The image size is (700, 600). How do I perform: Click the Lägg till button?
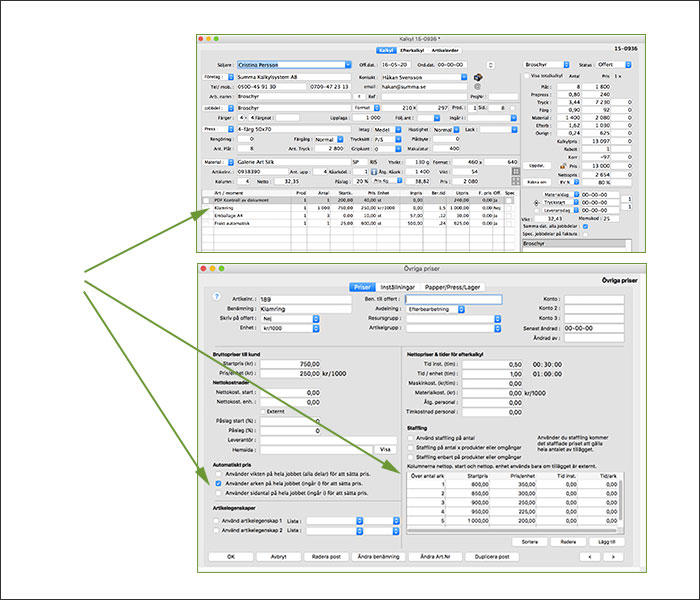tap(606, 542)
